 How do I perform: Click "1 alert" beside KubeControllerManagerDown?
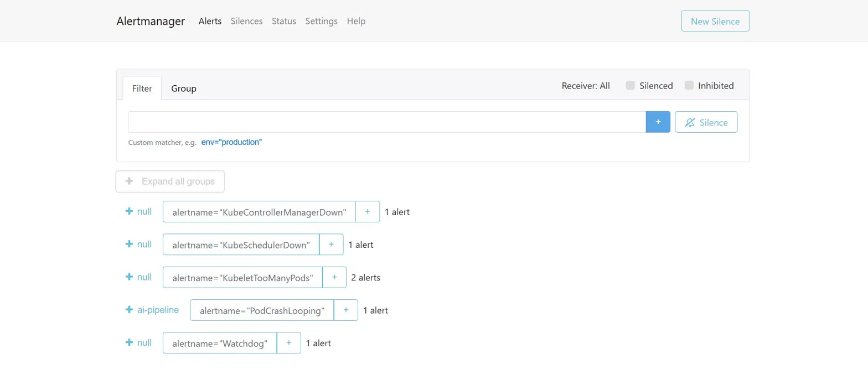[x=397, y=212]
